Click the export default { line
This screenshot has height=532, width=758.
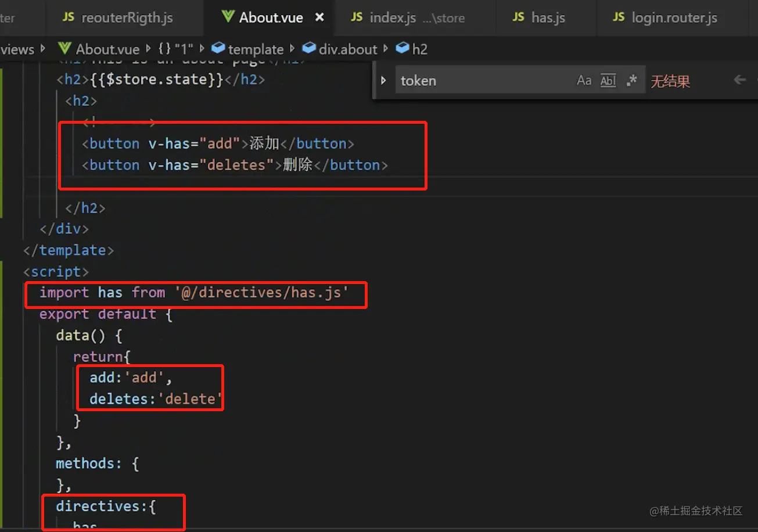[x=106, y=314]
